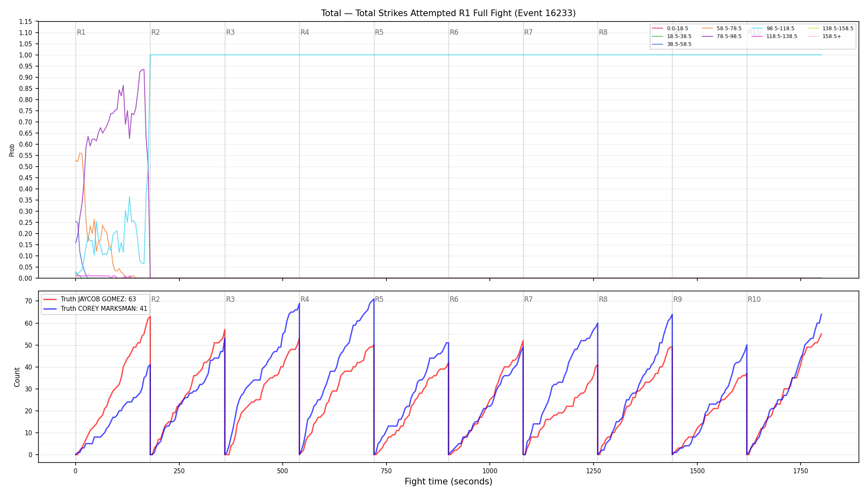Viewport: 868px width, 496px height.
Task: Click the 500 tick on time axis
Action: [x=283, y=471]
